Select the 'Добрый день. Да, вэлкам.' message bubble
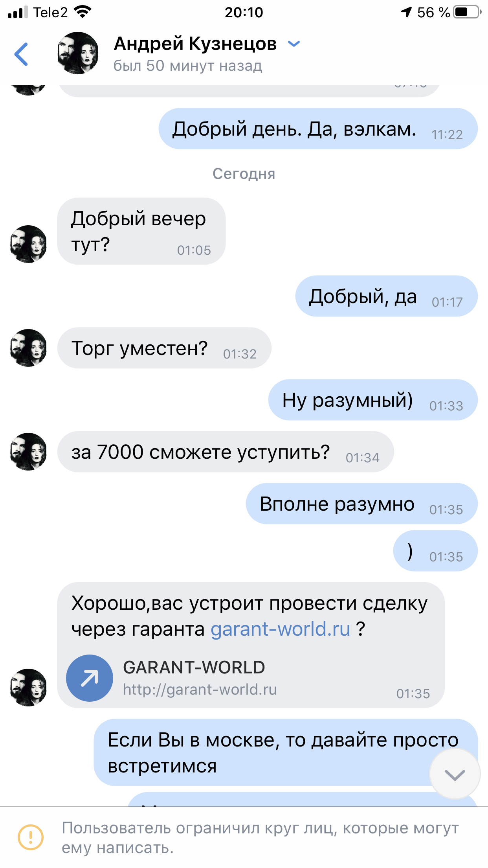488x868 pixels. [318, 129]
